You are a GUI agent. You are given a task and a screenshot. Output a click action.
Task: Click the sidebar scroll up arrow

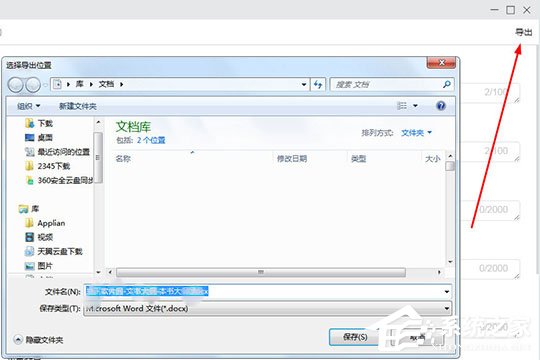[98, 122]
